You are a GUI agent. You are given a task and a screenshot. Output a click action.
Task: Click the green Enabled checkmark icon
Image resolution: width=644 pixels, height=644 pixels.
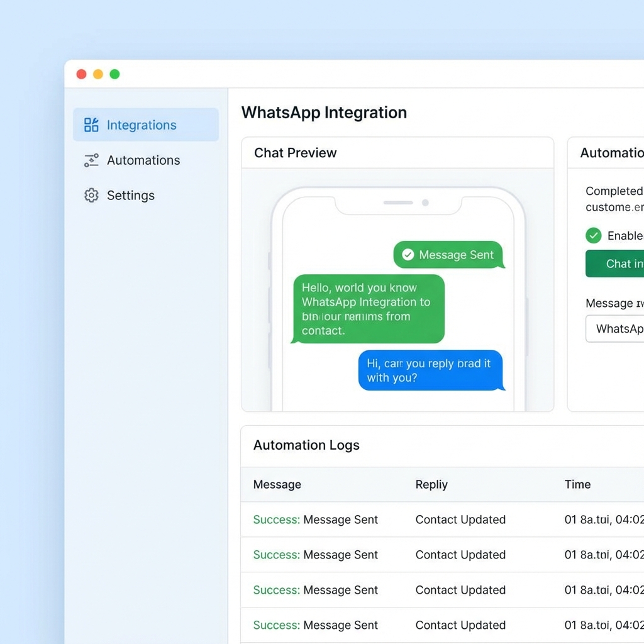(x=593, y=236)
